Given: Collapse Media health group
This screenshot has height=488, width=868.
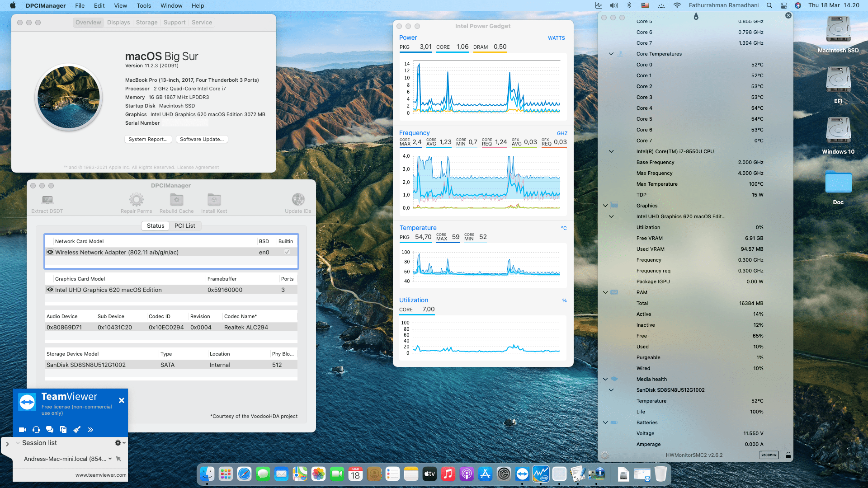Looking at the screenshot, I should (x=605, y=379).
